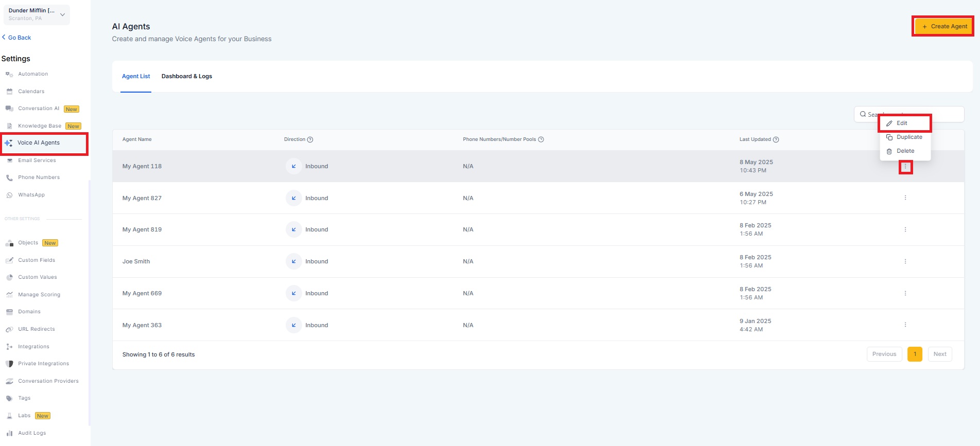Screen dimensions: 980x446
Task: Click the Direction column help icon
Action: click(310, 139)
